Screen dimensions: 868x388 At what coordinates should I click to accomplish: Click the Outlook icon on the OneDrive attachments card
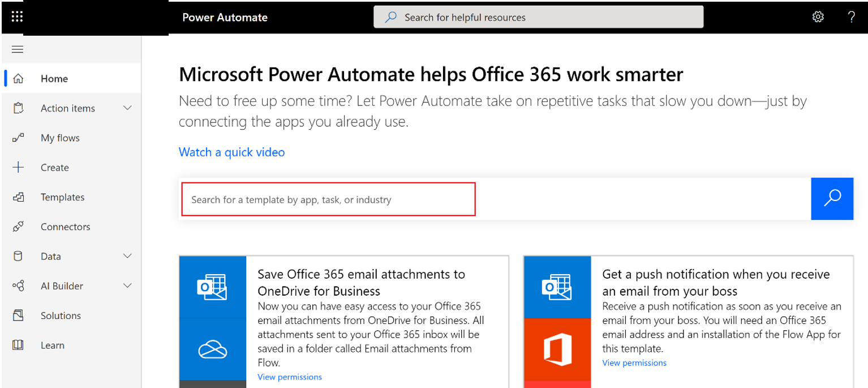coord(212,287)
